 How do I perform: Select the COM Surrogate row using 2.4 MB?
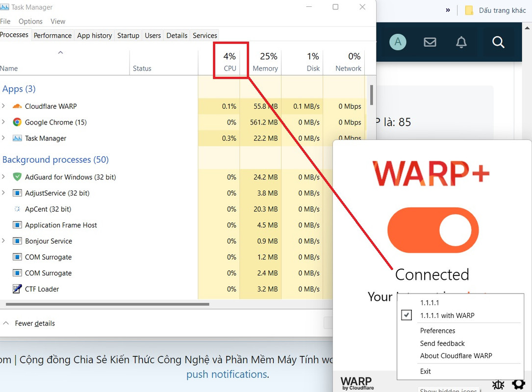tap(166, 273)
